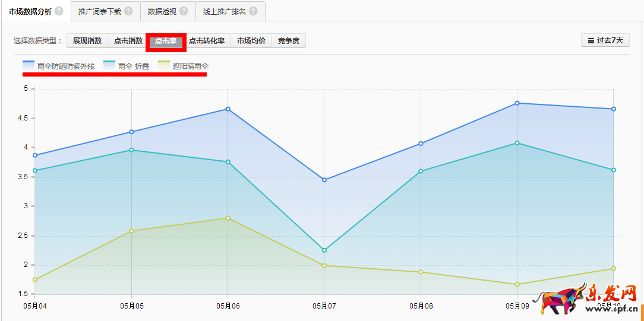Select 展现指数 data type
This screenshot has height=321, width=644.
[x=87, y=41]
